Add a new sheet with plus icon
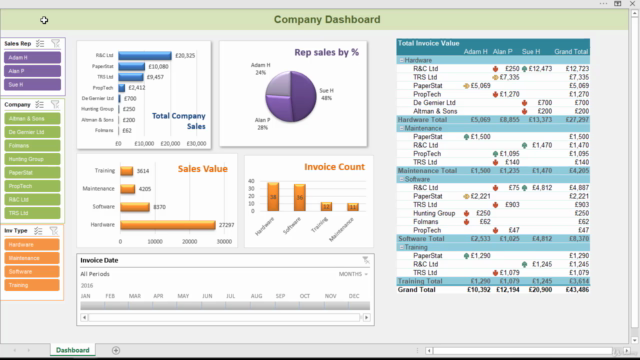This screenshot has width=640, height=360. tap(116, 350)
